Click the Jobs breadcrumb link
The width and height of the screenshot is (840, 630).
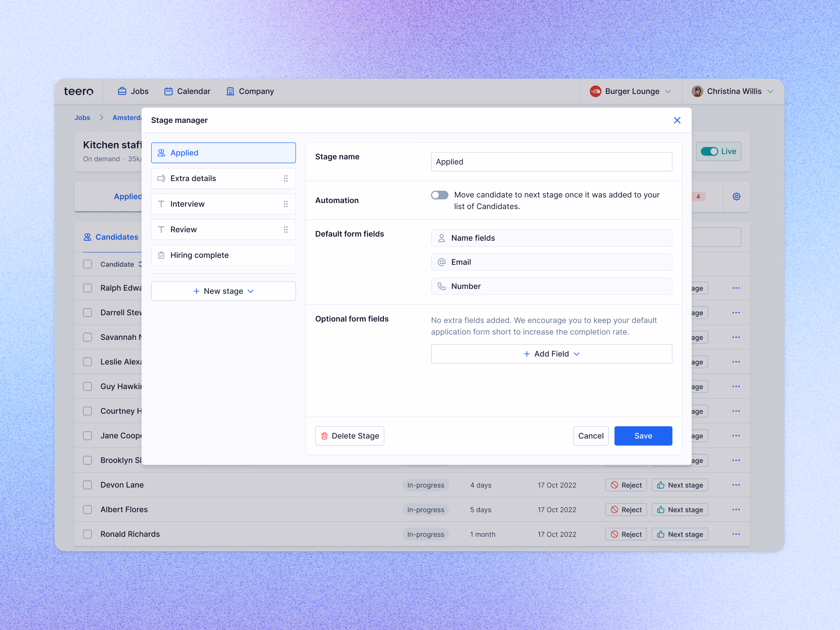pos(82,118)
